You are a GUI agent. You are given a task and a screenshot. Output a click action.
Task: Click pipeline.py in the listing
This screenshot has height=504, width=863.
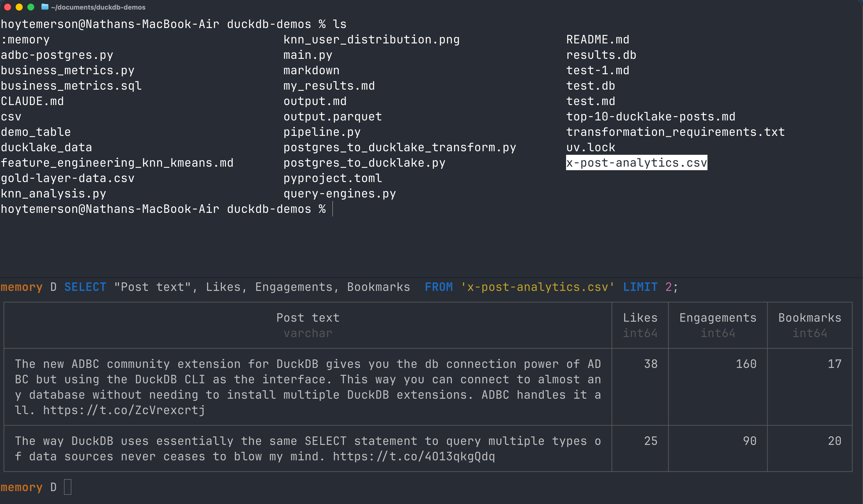(x=322, y=132)
